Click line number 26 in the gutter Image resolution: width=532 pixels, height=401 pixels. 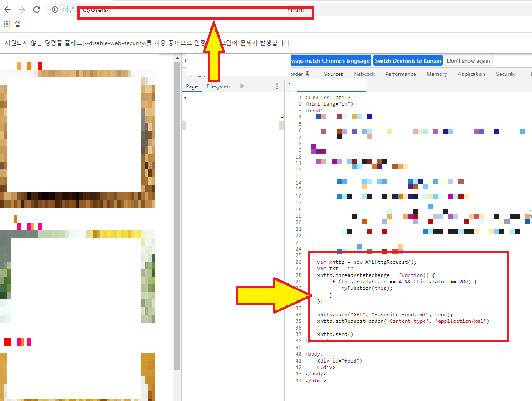click(298, 262)
